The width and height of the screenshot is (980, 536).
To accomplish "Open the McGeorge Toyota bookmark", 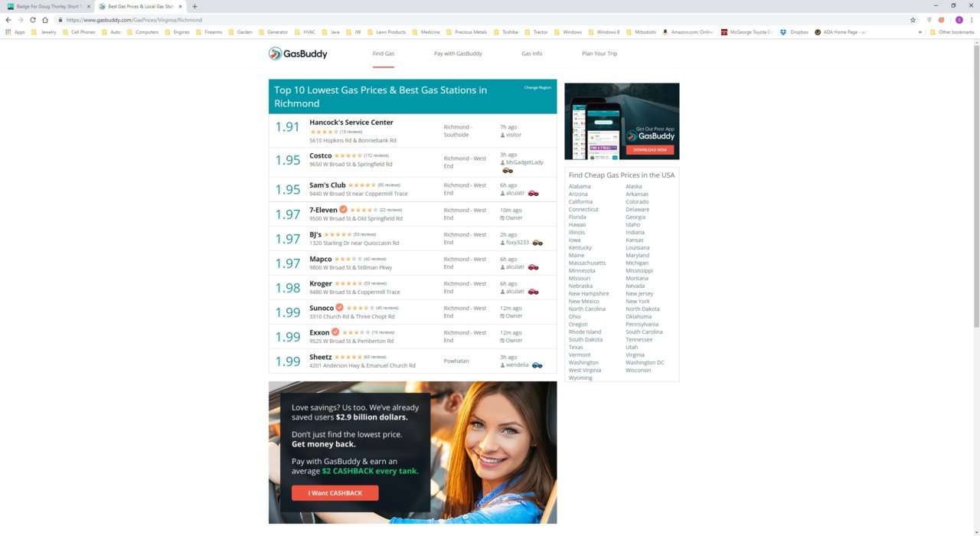I will [x=746, y=32].
